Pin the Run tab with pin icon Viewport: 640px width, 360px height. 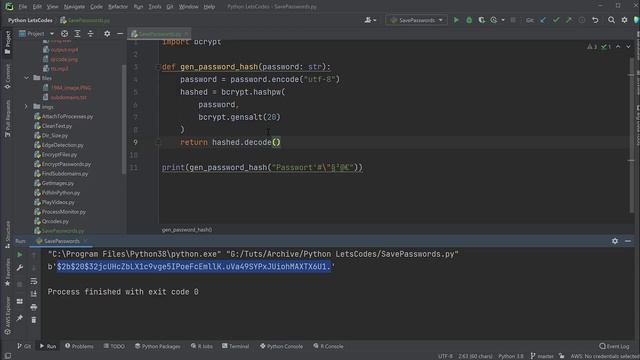(x=20, y=318)
